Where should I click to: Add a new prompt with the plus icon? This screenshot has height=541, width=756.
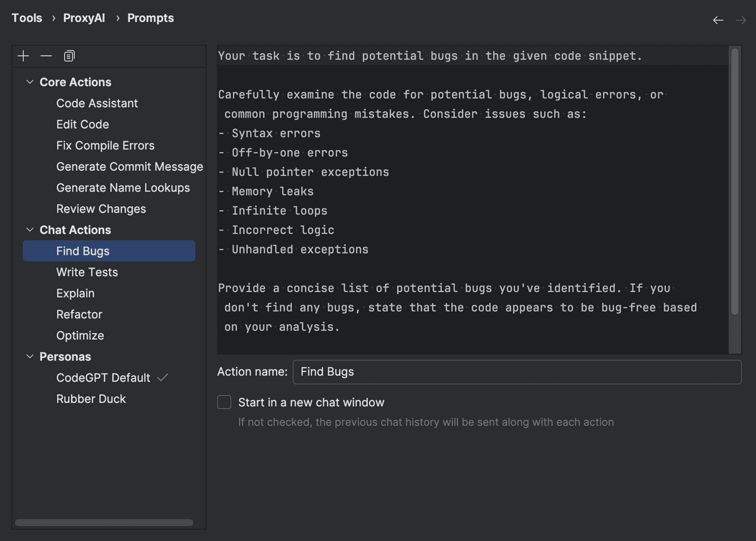[23, 55]
